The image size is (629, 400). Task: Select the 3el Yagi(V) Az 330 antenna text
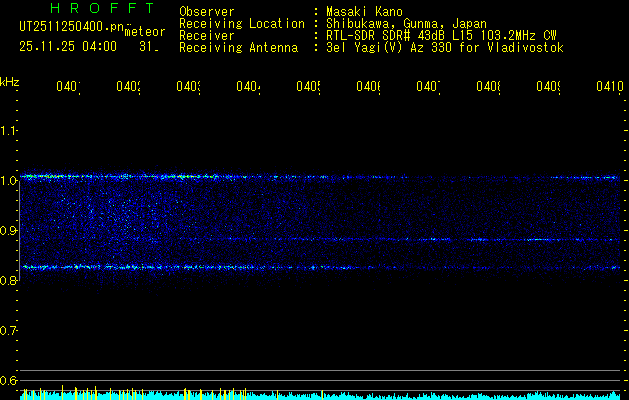[x=445, y=48]
